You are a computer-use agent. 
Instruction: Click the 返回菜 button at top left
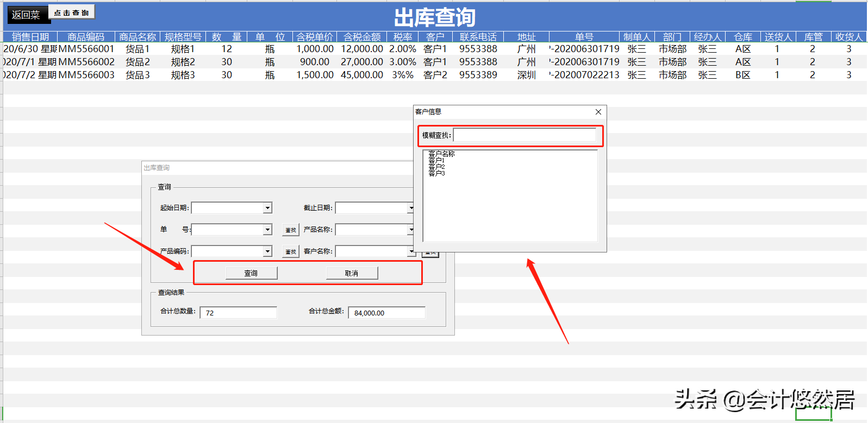pos(28,15)
